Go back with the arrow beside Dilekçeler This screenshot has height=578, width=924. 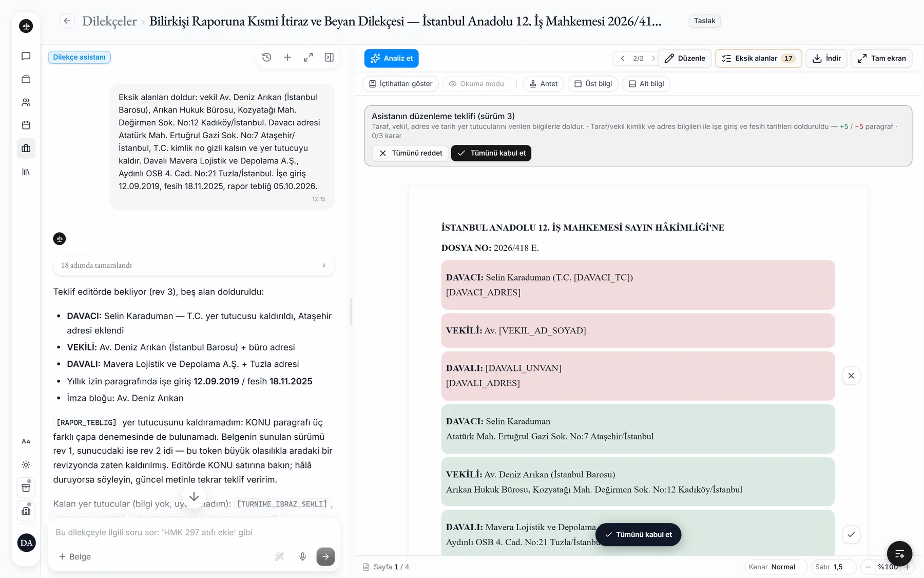(67, 21)
